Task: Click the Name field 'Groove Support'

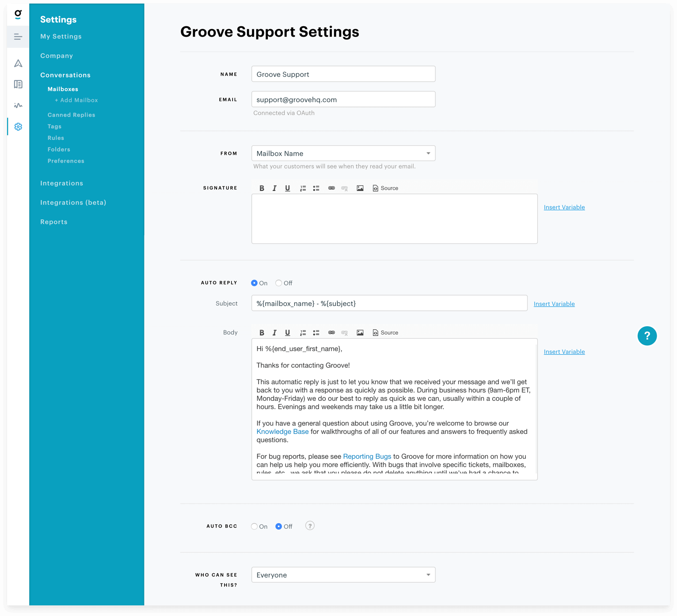Action: click(x=343, y=74)
